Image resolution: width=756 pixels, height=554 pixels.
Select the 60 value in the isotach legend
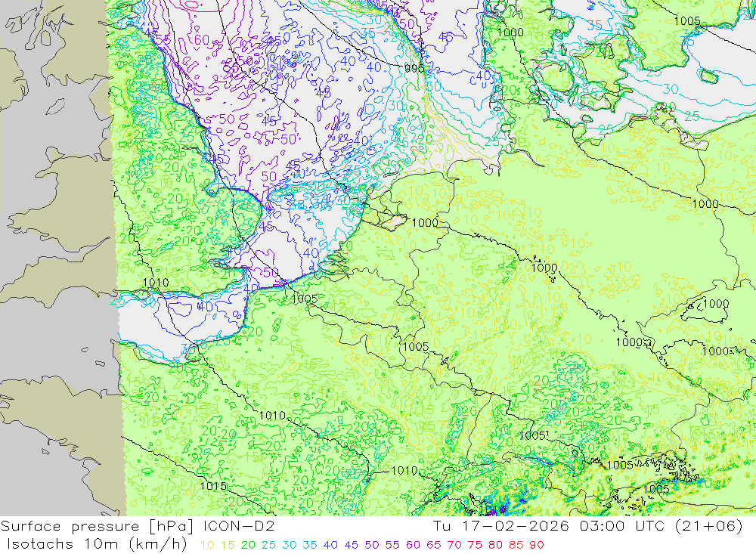click(413, 546)
